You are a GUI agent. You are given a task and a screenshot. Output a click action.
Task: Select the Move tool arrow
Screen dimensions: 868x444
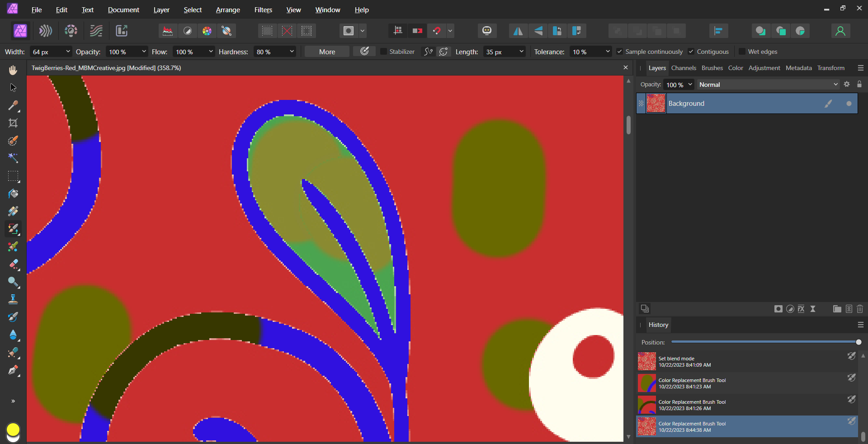(x=13, y=87)
